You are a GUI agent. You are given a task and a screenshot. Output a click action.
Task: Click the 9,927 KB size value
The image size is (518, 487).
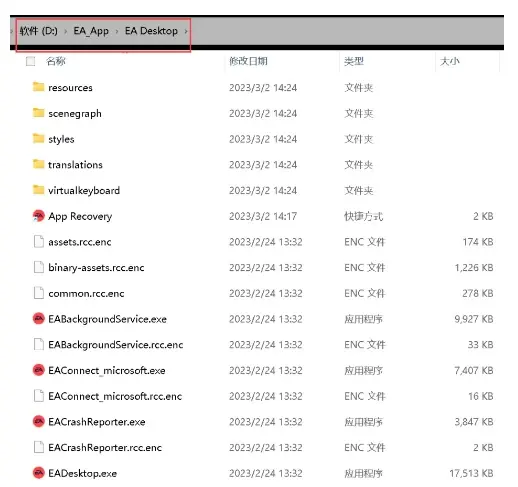point(474,319)
